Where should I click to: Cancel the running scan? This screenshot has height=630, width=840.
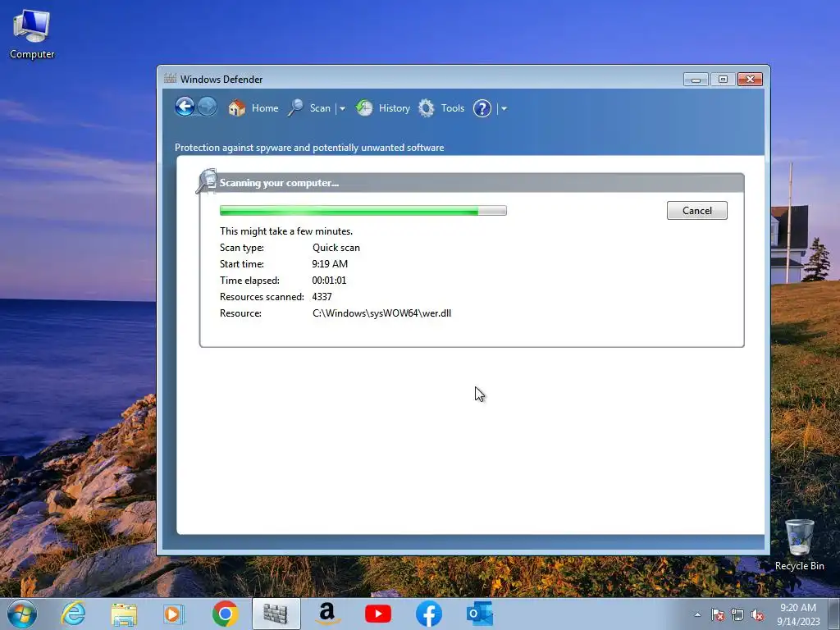[697, 211]
